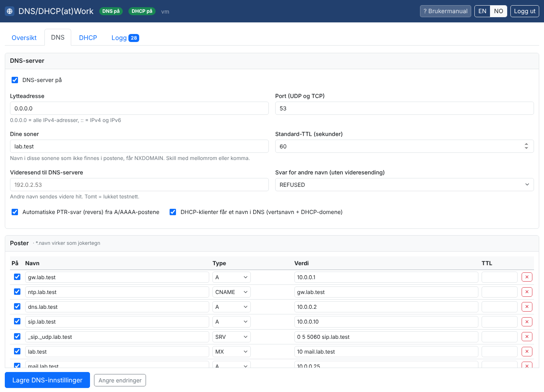Open the REFUSED response dropdown

point(404,185)
